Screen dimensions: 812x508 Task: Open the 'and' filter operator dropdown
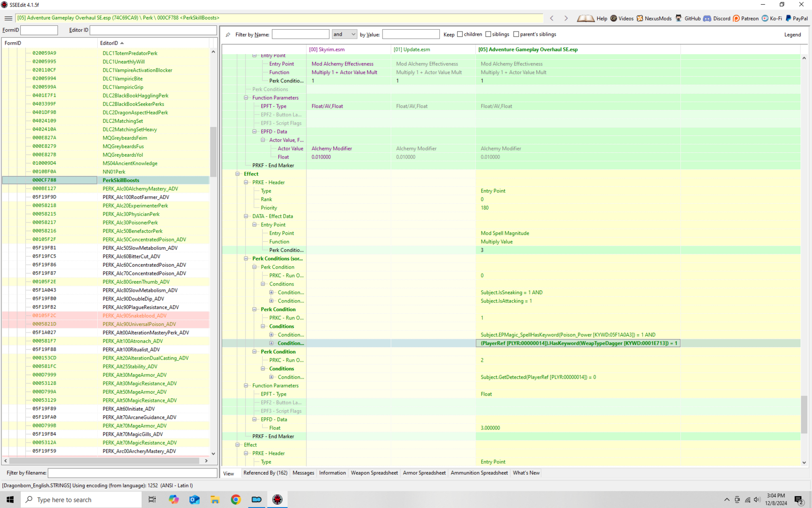(344, 34)
